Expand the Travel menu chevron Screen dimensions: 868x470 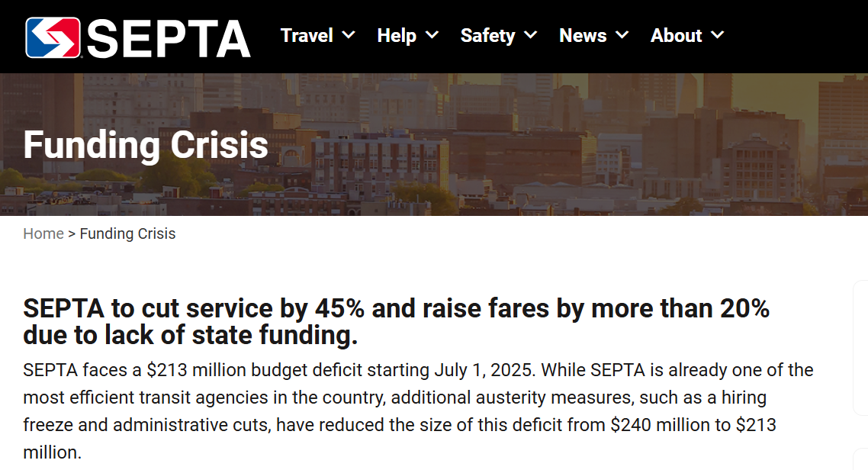tap(349, 35)
